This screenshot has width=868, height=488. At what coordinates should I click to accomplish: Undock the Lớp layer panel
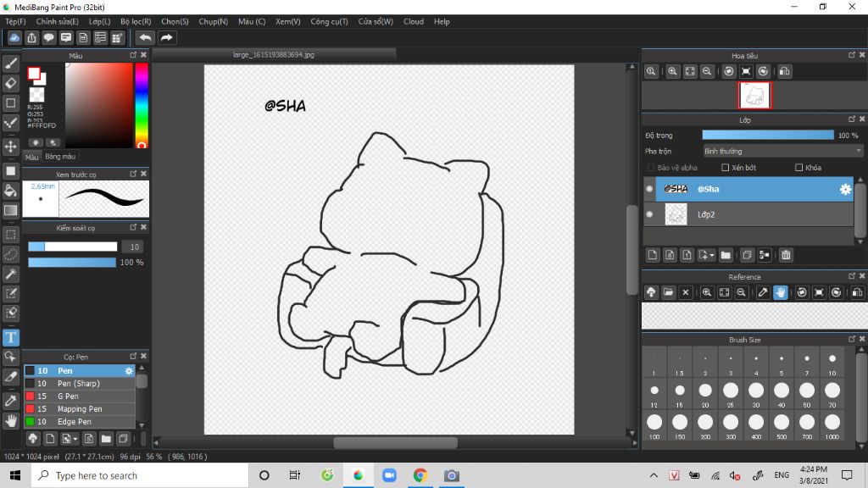[x=851, y=119]
